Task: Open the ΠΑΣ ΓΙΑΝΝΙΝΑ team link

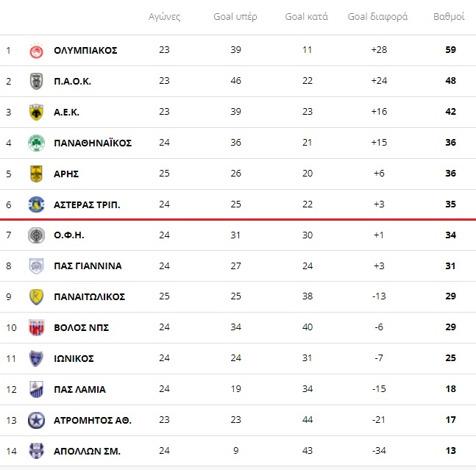Action: (88, 266)
